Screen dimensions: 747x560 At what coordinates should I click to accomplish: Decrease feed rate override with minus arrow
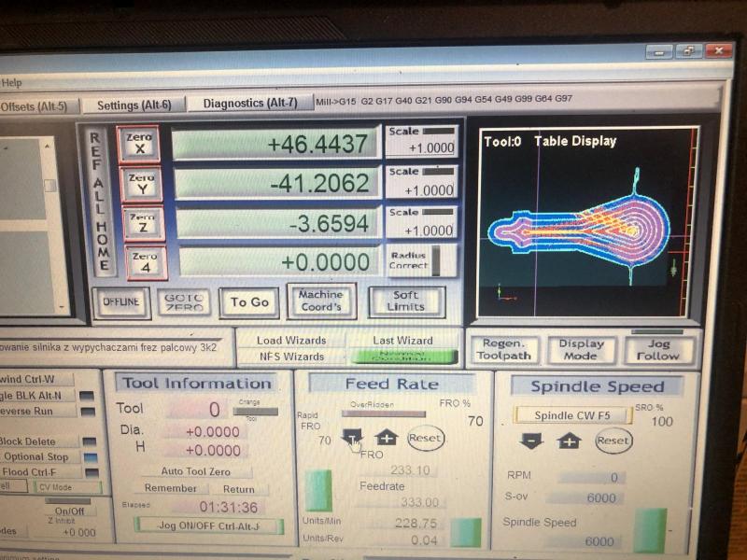352,437
